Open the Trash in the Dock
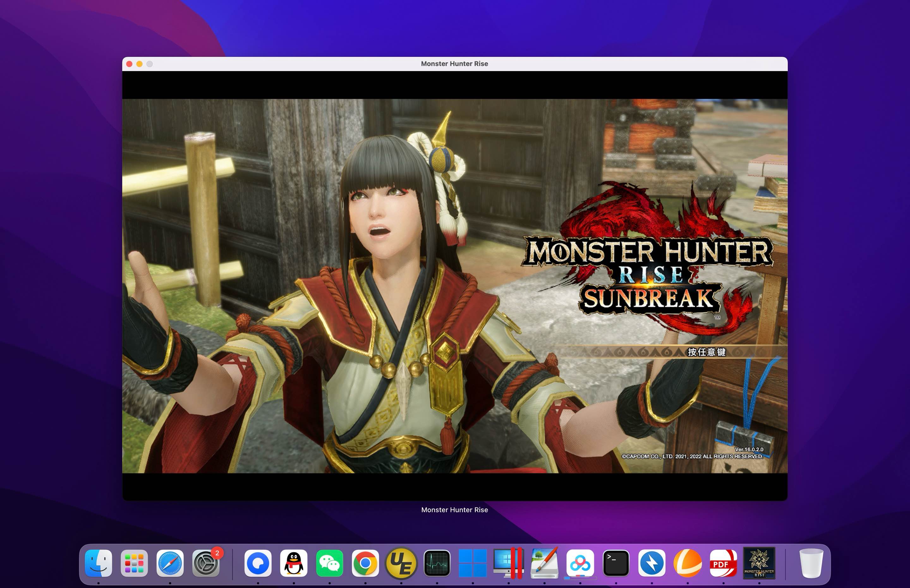The width and height of the screenshot is (910, 588). pos(811,563)
